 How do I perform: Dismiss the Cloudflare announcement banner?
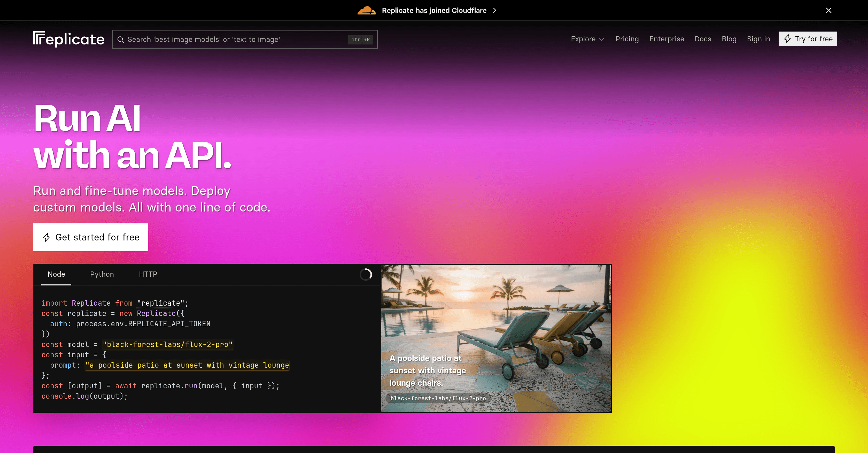828,10
